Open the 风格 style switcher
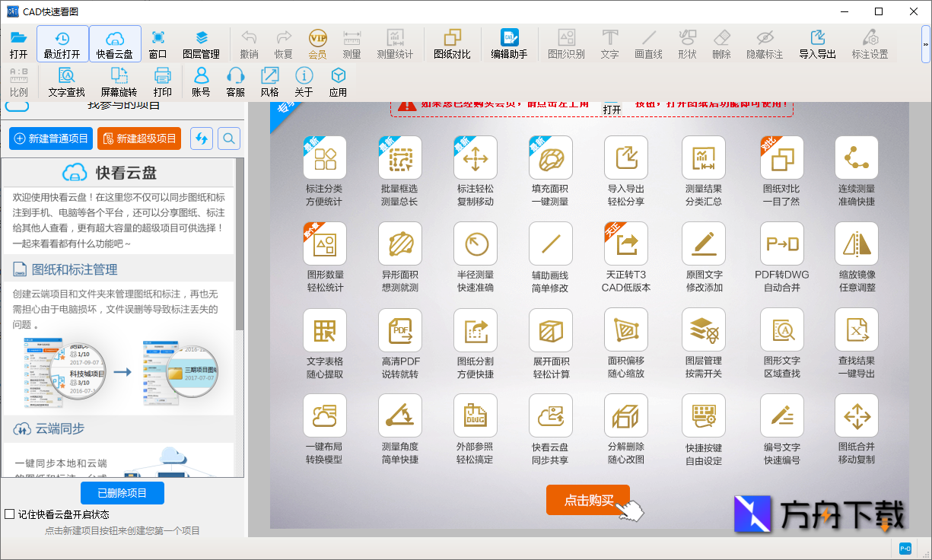This screenshot has height=560, width=932. coord(268,81)
